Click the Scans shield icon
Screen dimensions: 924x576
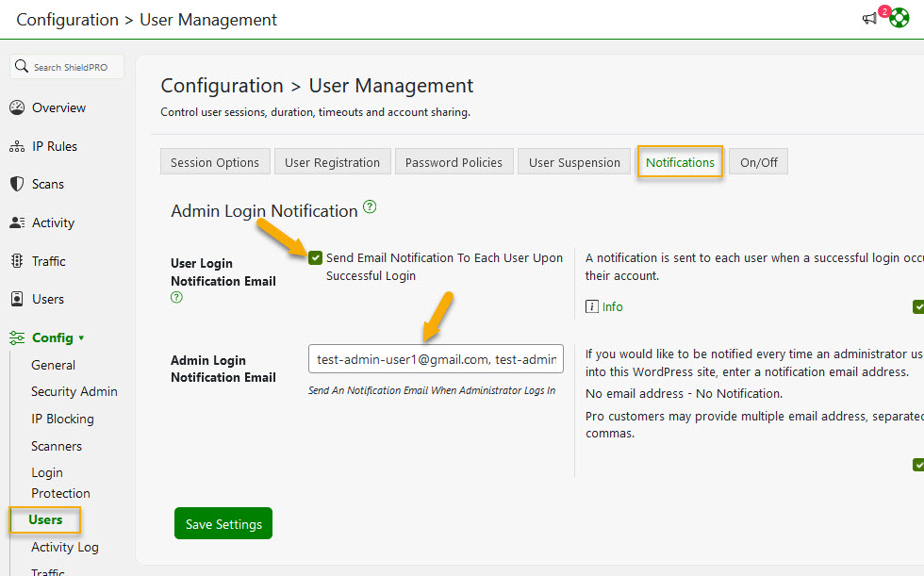pyautogui.click(x=16, y=184)
